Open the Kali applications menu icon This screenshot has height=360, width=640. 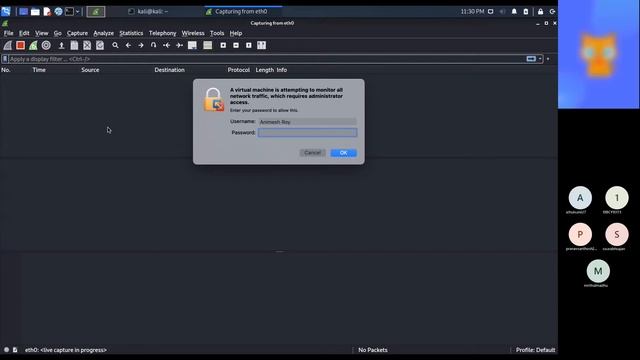click(6, 11)
